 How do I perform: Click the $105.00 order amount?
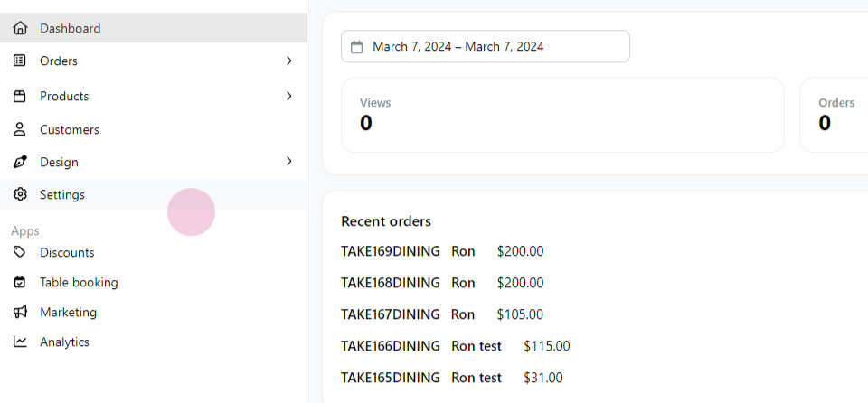pyautogui.click(x=521, y=314)
